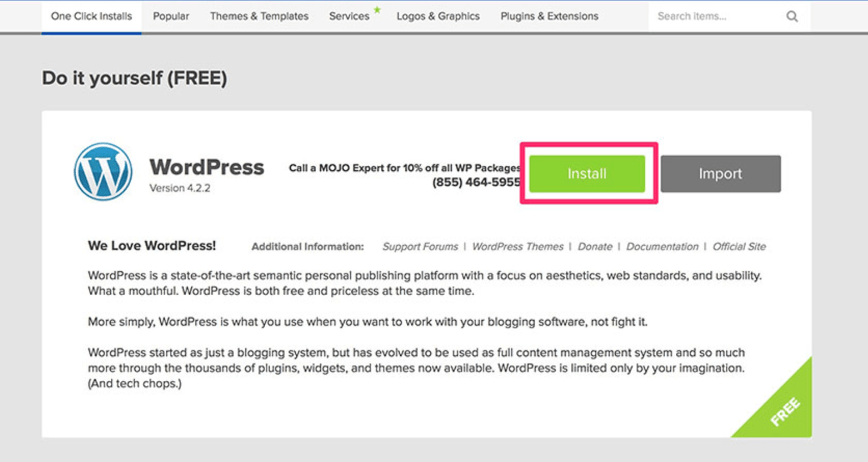This screenshot has width=868, height=462.
Task: Click the phone number (855) 464-5955
Action: pyautogui.click(x=477, y=182)
